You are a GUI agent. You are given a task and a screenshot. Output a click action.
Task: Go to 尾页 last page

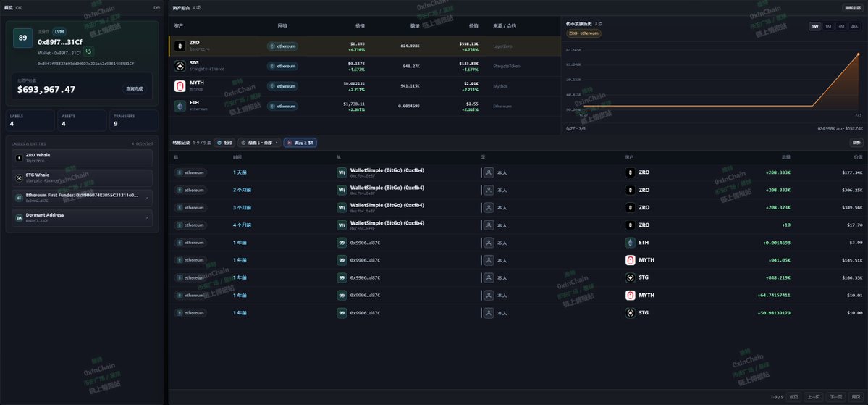point(856,397)
